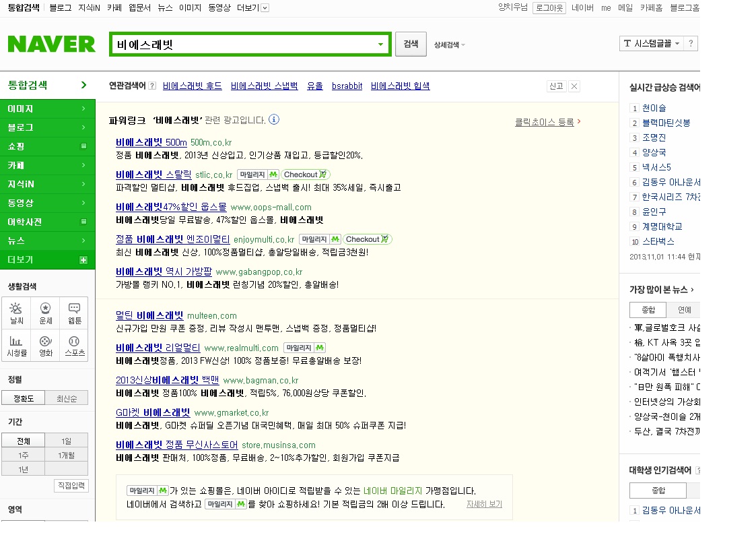Click the Checkout badge on 엔조이멀티 ad

point(367,239)
